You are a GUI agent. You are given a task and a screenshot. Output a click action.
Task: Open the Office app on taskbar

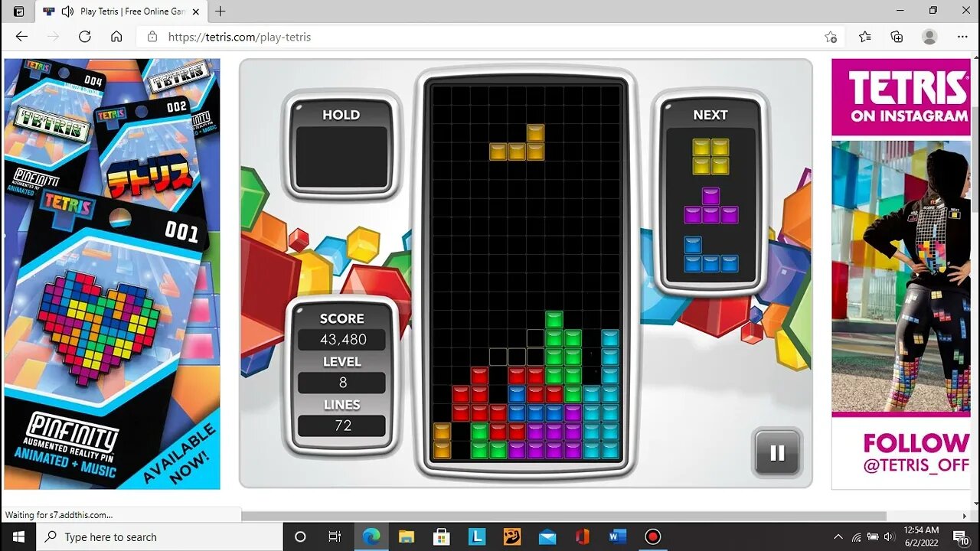[x=582, y=536]
